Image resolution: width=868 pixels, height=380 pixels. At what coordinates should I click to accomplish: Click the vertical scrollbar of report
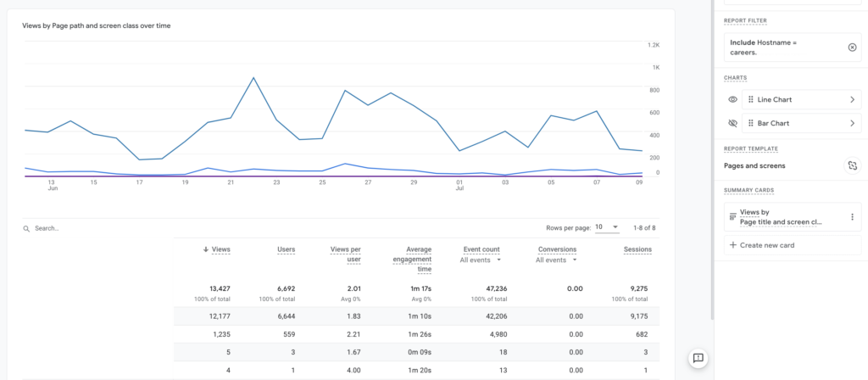[712, 159]
